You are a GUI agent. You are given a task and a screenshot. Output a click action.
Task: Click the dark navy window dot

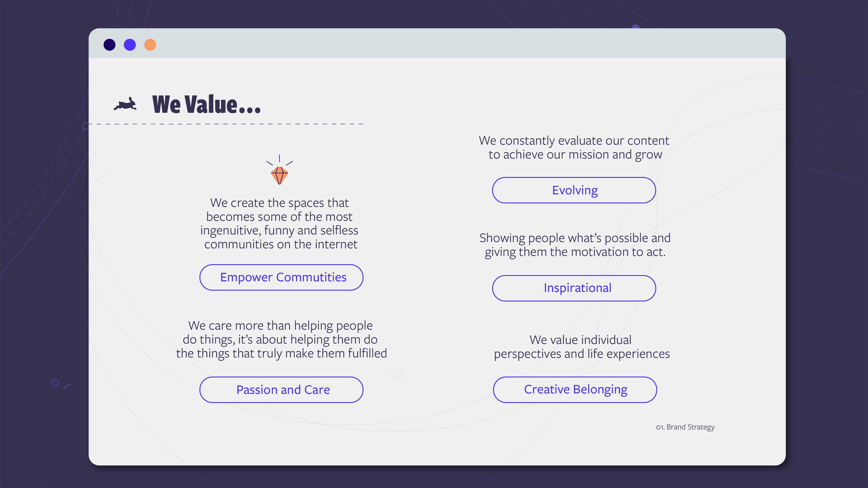pos(110,45)
